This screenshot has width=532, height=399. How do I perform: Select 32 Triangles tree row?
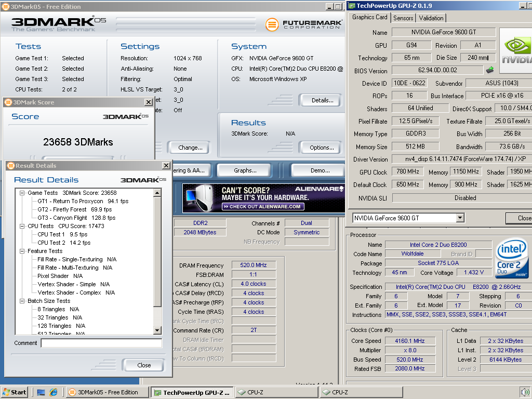click(60, 317)
